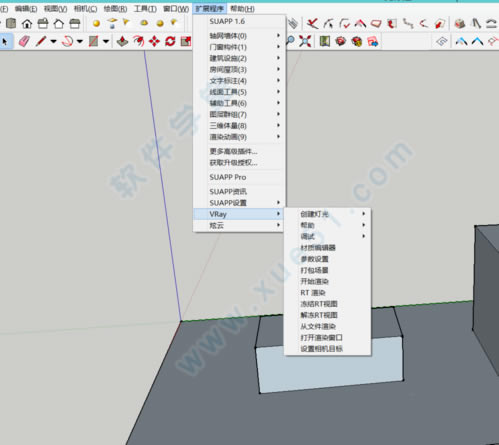
Task: Expand 房间屋顶(3) submenu
Action: click(239, 69)
